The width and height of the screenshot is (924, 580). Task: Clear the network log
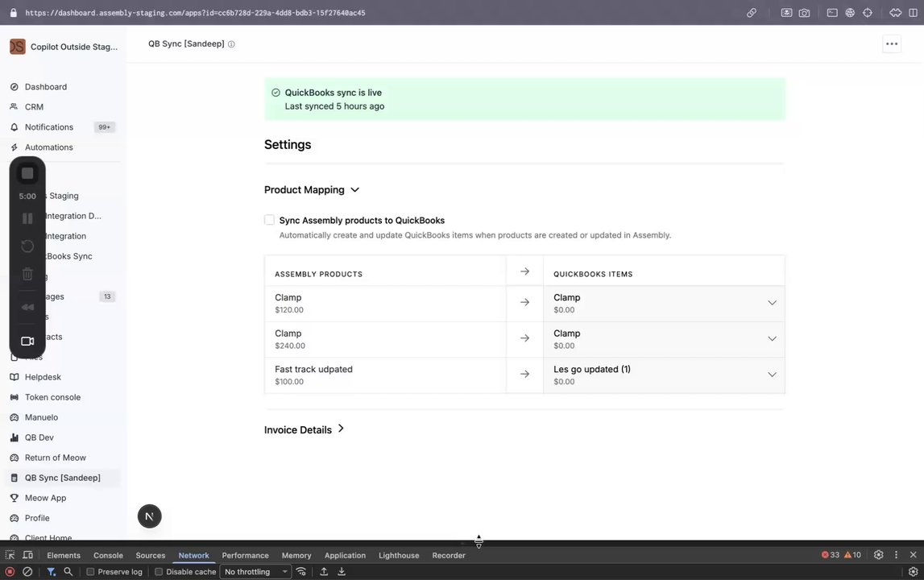tap(27, 572)
